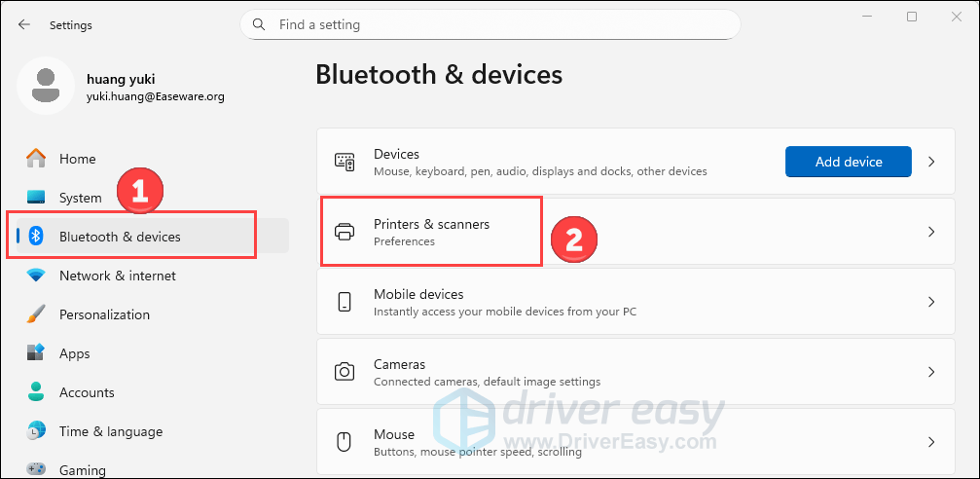
Task: Open the Apps category in sidebar
Action: [74, 353]
